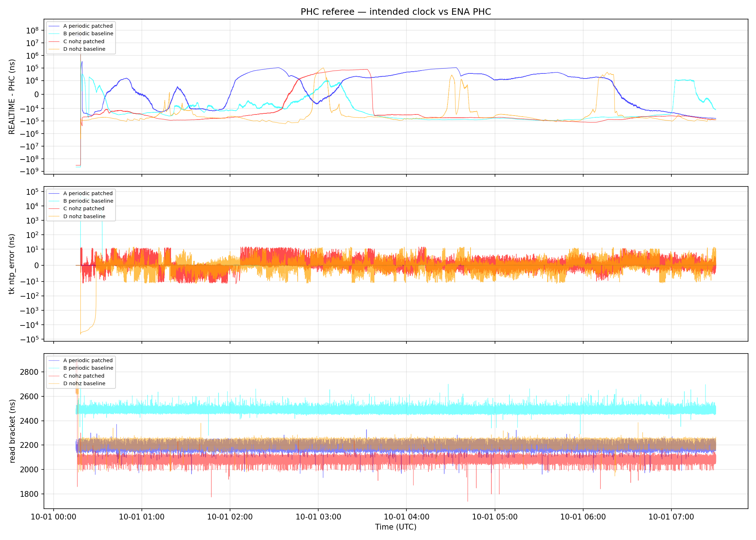
Task: Click the cyan band in read bracket chart
Action: pyautogui.click(x=396, y=409)
